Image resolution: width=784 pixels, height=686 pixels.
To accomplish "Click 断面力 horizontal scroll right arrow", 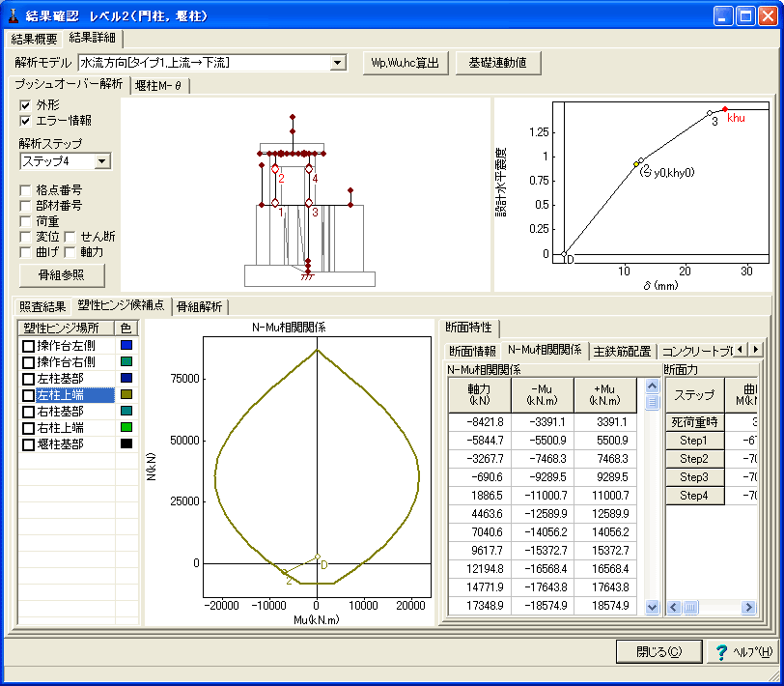I will click(x=748, y=608).
